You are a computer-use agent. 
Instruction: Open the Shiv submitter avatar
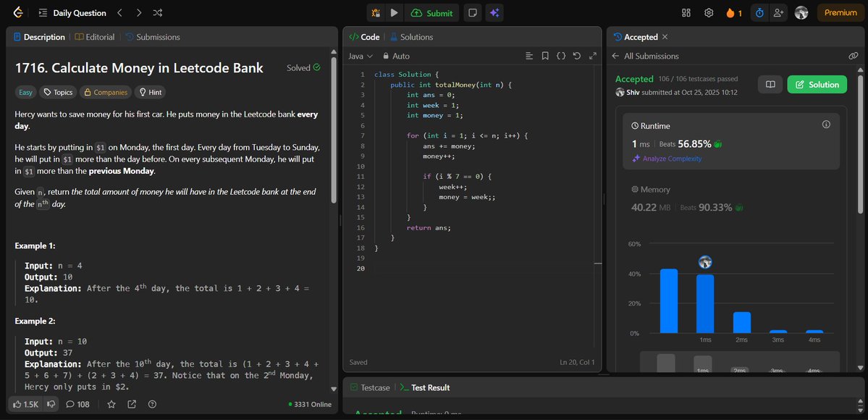[620, 92]
